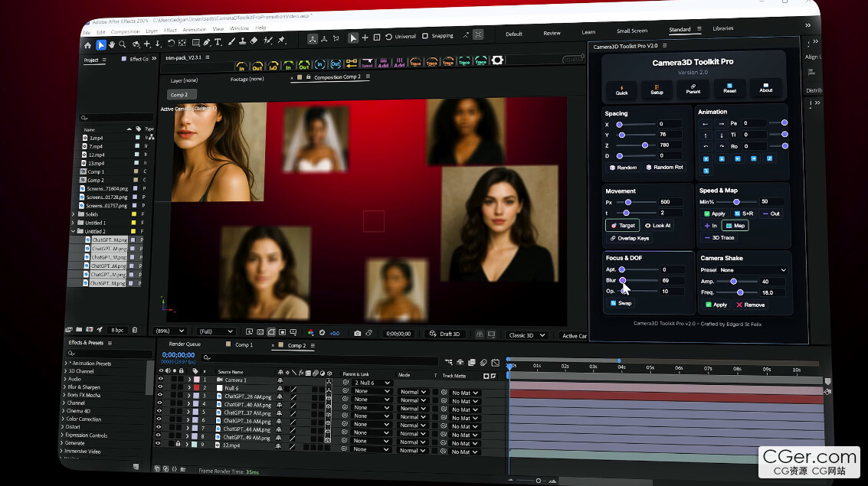Click the snapshot camera icon below the viewer
868x486 pixels.
tap(357, 333)
